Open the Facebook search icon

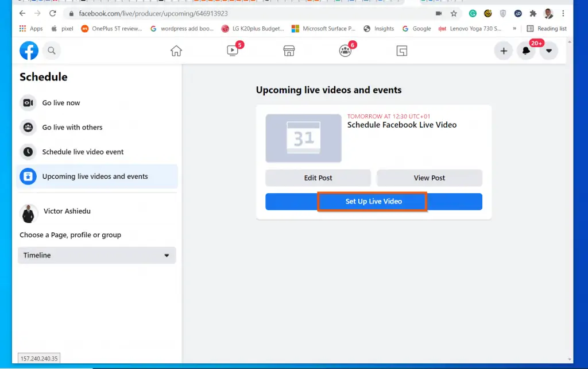click(52, 51)
